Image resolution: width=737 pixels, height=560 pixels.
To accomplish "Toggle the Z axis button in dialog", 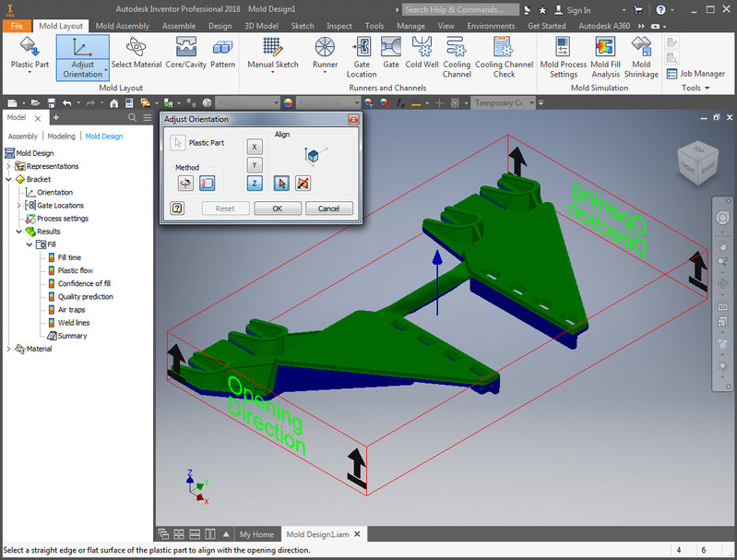I will pos(255,184).
